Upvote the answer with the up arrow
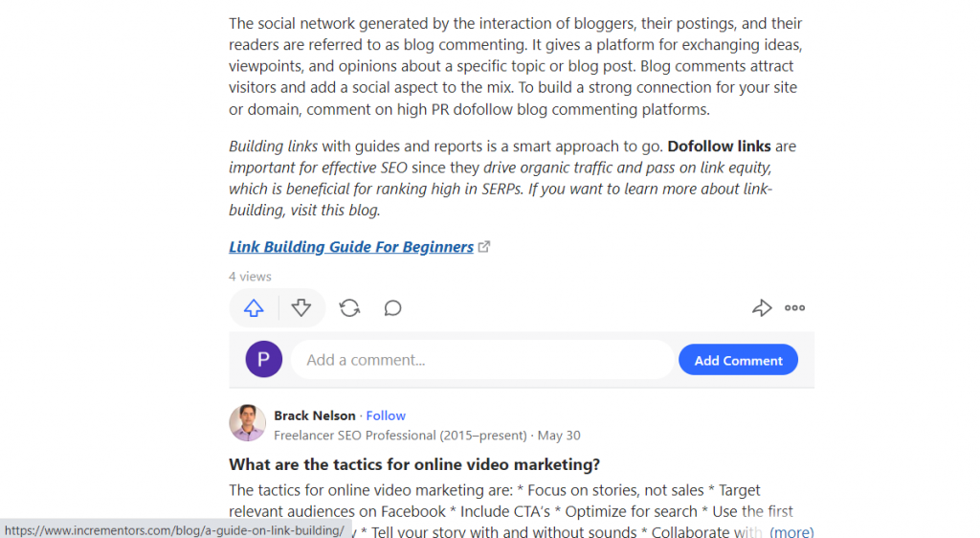The height and width of the screenshot is (538, 980). click(x=254, y=308)
